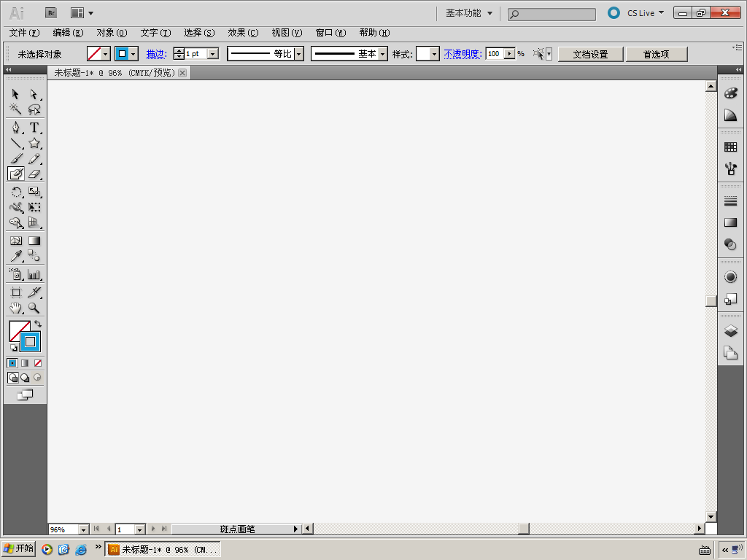747x560 pixels.
Task: Select the Type tool
Action: (34, 128)
